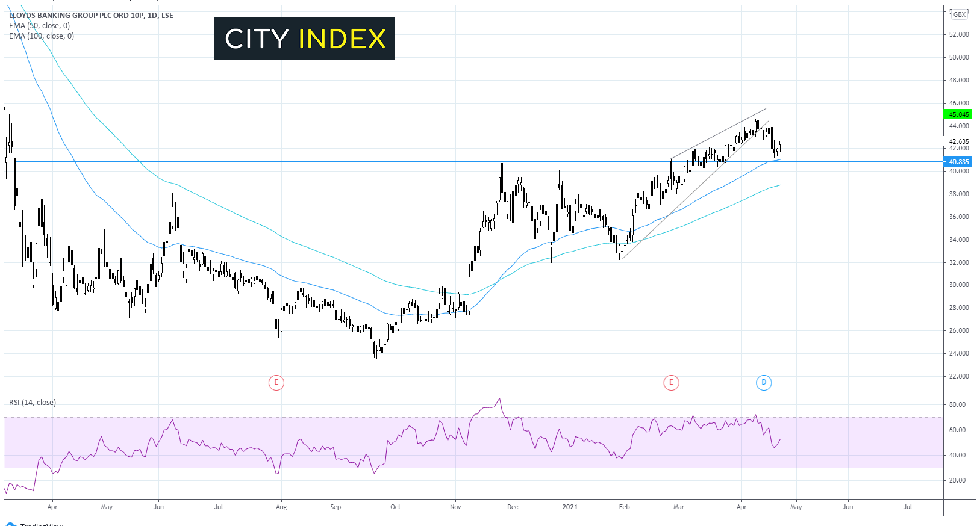Click the Lloyds Banking Group symbol title
This screenshot has height=526, width=980.
(x=91, y=16)
